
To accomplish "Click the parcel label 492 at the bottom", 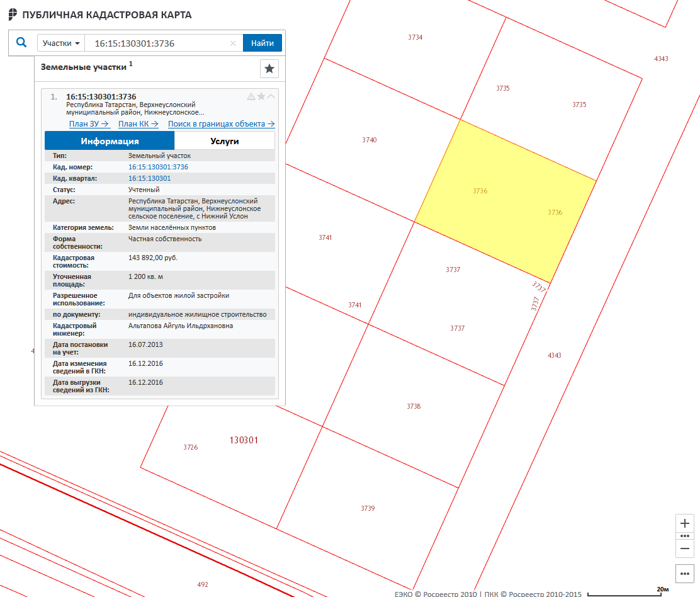I will 203,584.
